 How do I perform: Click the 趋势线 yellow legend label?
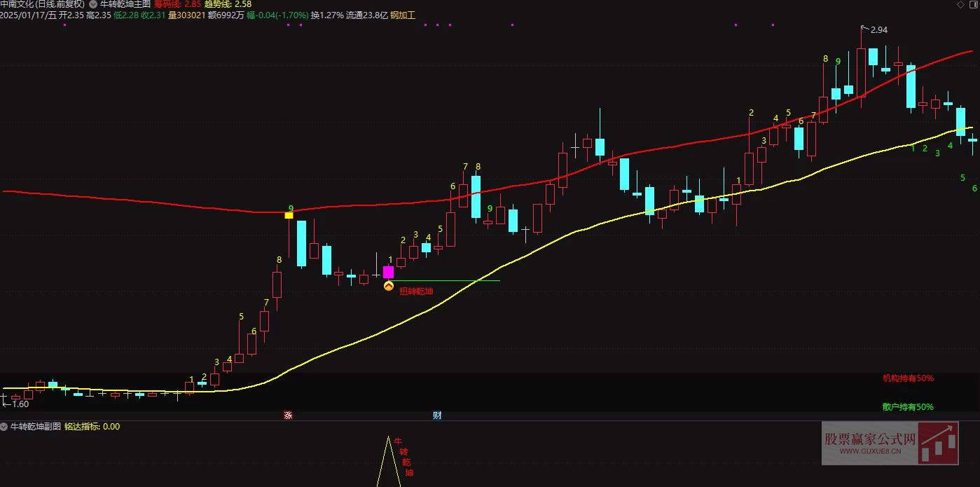[218, 4]
